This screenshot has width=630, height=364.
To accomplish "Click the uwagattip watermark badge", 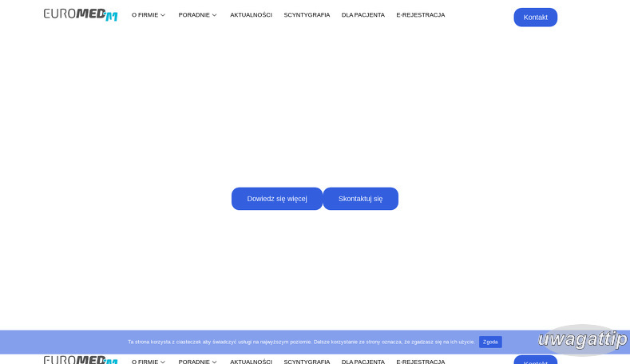I will [x=582, y=339].
